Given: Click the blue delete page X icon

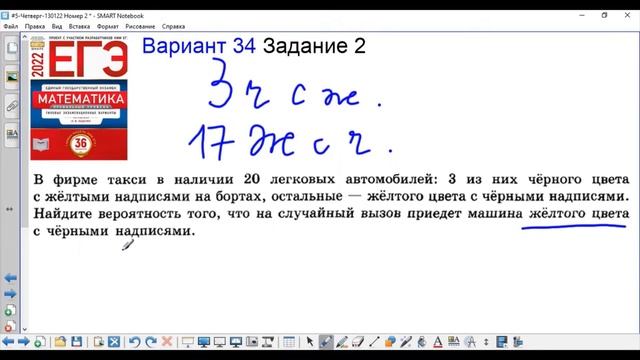Looking at the screenshot, I should tap(114, 342).
